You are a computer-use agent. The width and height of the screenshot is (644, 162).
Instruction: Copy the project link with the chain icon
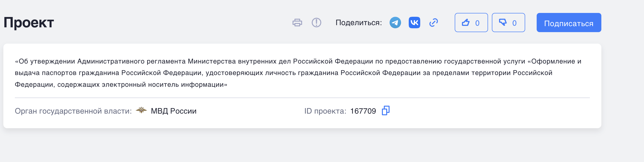tap(434, 23)
